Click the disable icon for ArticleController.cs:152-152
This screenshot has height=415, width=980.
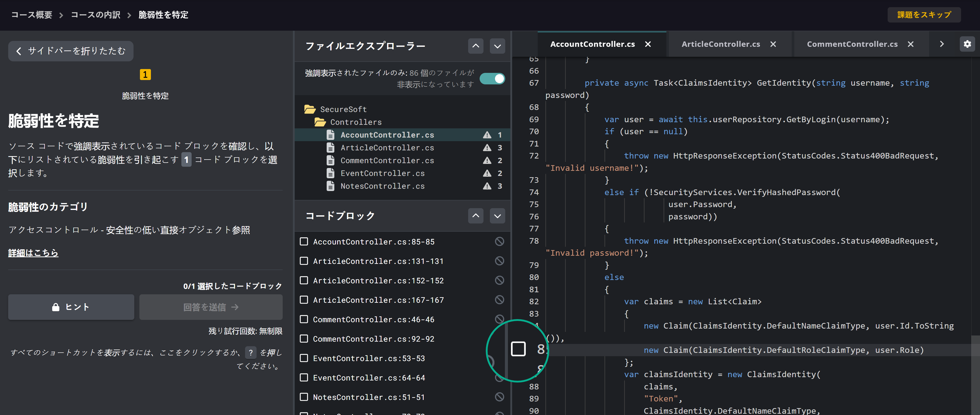[x=499, y=280]
